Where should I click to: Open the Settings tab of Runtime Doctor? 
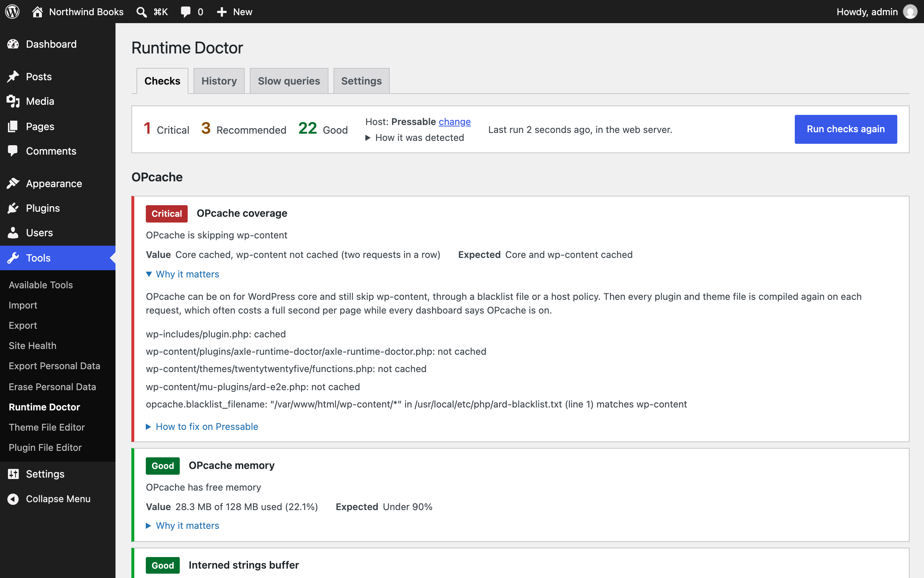click(362, 81)
